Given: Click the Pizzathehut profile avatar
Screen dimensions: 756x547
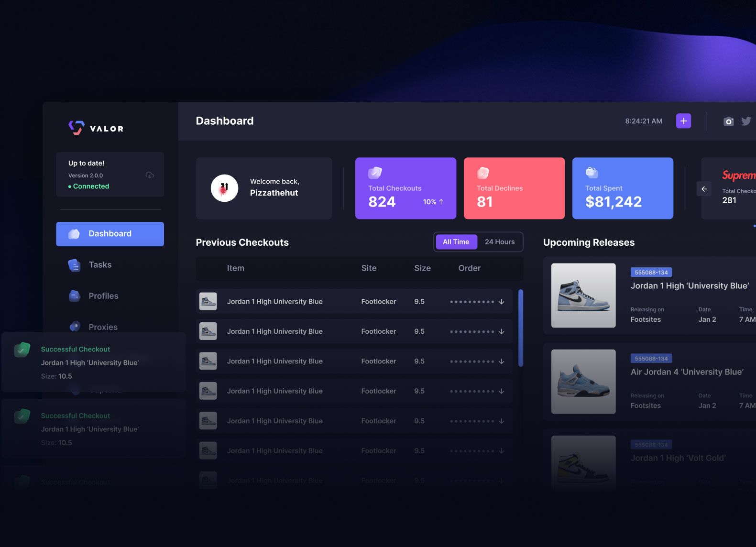Looking at the screenshot, I should [x=224, y=188].
